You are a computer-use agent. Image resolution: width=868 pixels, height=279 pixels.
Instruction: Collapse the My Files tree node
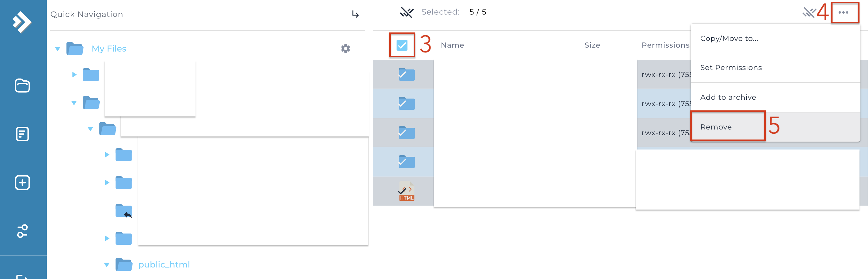pyautogui.click(x=58, y=49)
